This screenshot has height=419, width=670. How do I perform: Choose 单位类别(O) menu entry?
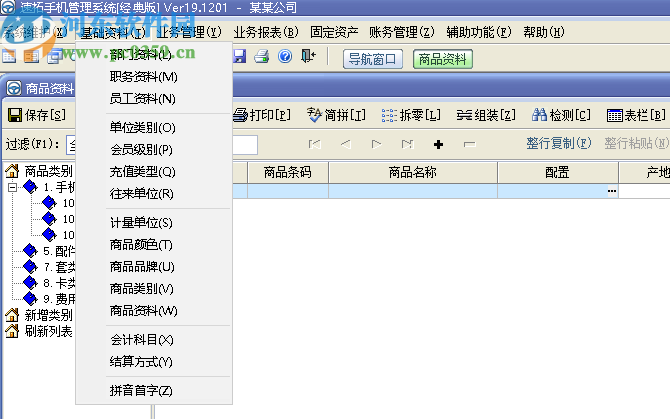(x=154, y=128)
